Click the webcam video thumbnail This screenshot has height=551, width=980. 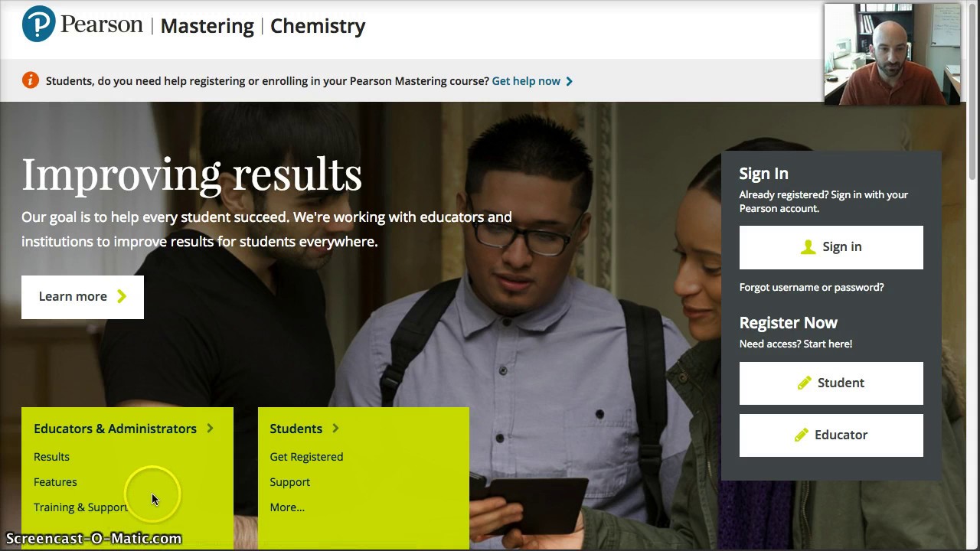point(893,54)
